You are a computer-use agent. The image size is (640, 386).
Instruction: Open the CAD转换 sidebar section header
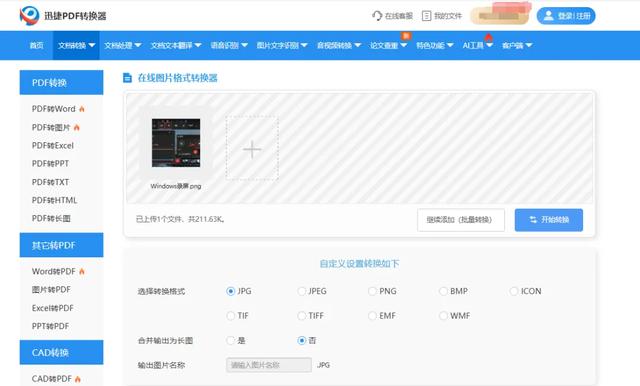(x=62, y=352)
